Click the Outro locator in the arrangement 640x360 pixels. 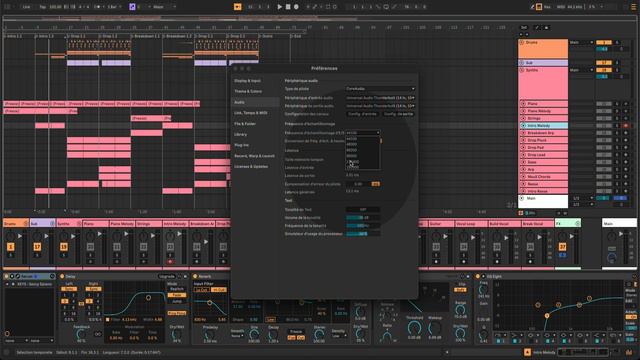click(267, 36)
